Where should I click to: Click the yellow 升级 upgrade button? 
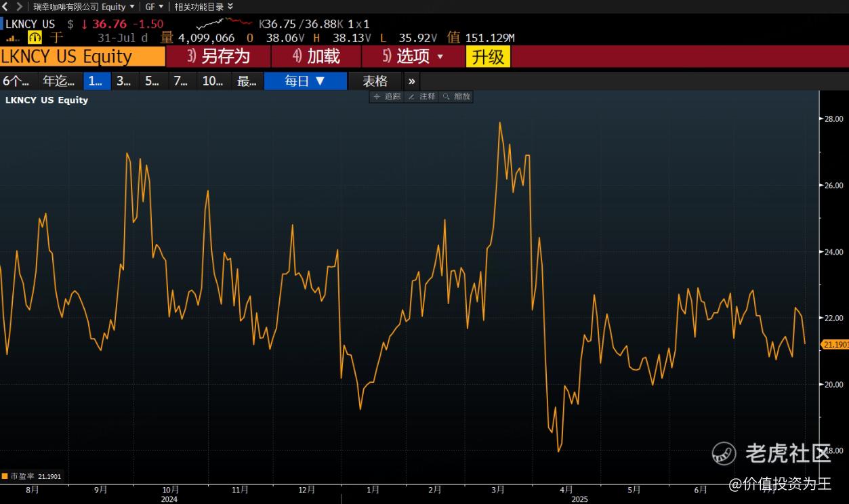click(488, 56)
